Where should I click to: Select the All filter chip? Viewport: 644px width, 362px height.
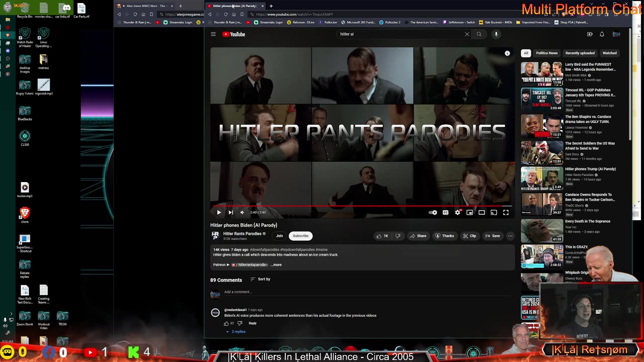526,53
